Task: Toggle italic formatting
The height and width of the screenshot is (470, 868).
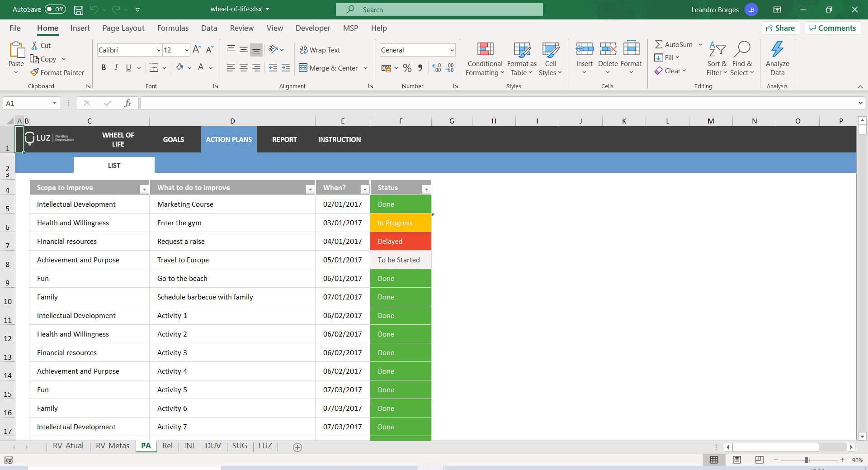Action: (116, 67)
